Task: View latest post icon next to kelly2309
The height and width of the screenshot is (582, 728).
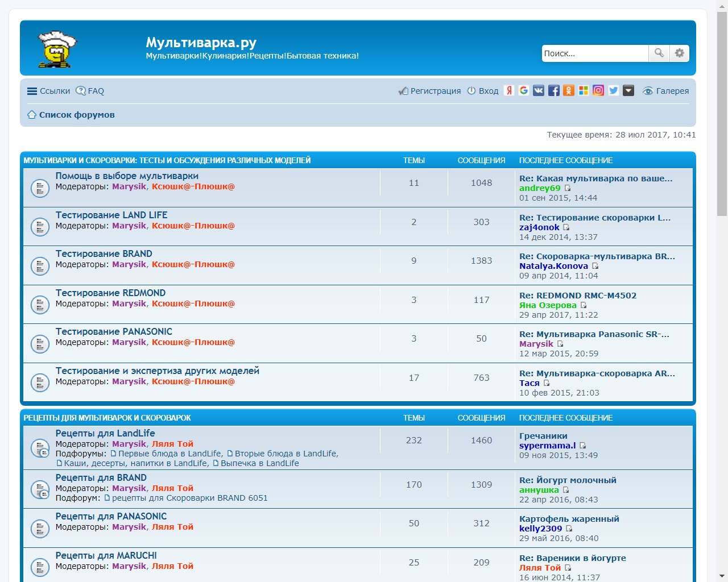Action: click(x=569, y=529)
